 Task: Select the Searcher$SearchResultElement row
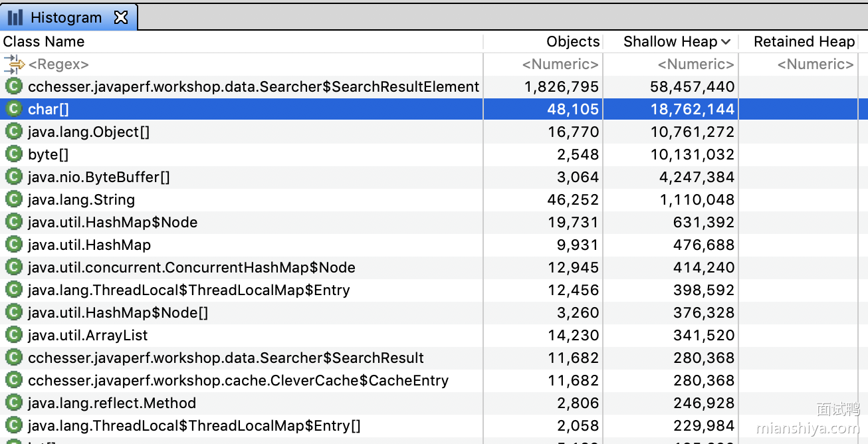(253, 86)
